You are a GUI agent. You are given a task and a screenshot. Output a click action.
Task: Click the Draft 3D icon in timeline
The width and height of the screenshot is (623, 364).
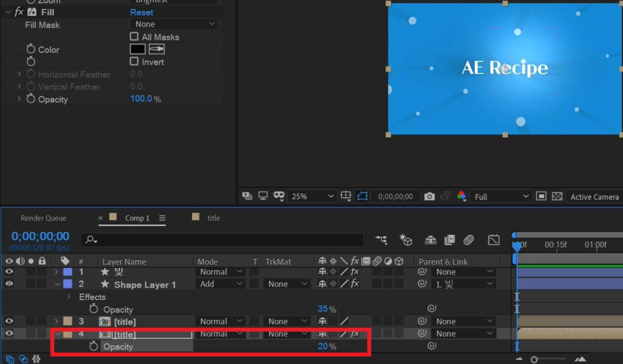[x=406, y=239]
